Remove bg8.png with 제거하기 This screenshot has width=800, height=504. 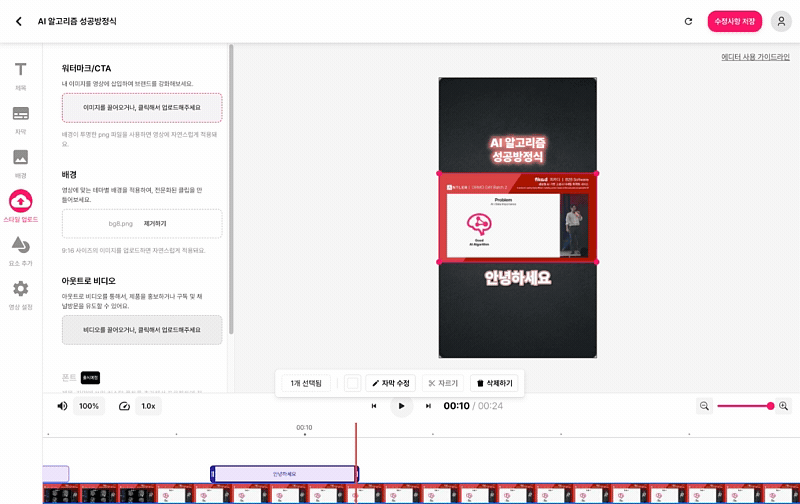tap(155, 223)
